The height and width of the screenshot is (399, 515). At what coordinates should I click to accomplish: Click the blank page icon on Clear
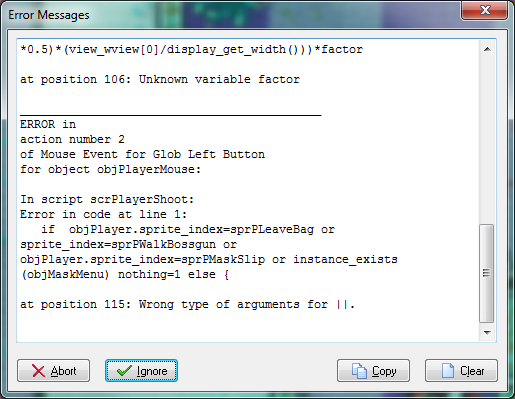pos(447,370)
